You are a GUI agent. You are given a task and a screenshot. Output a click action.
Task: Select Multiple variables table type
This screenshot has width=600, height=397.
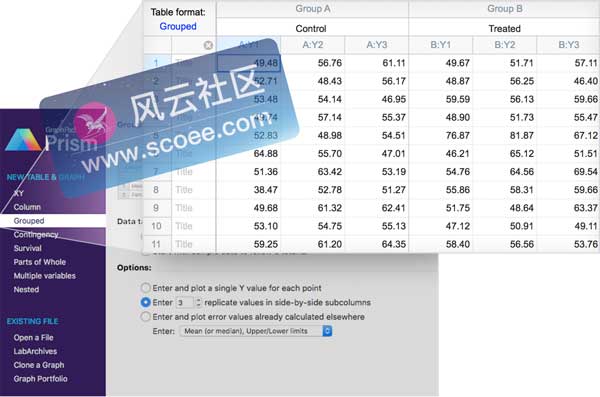(45, 276)
